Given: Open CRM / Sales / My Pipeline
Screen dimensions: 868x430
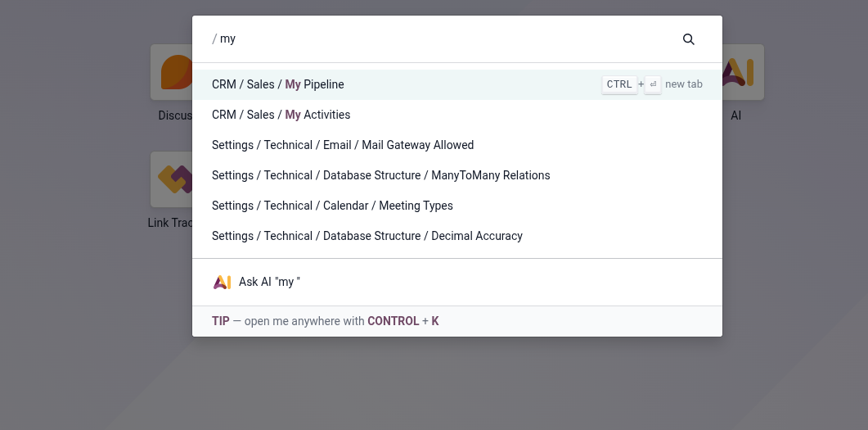Looking at the screenshot, I should pos(278,84).
